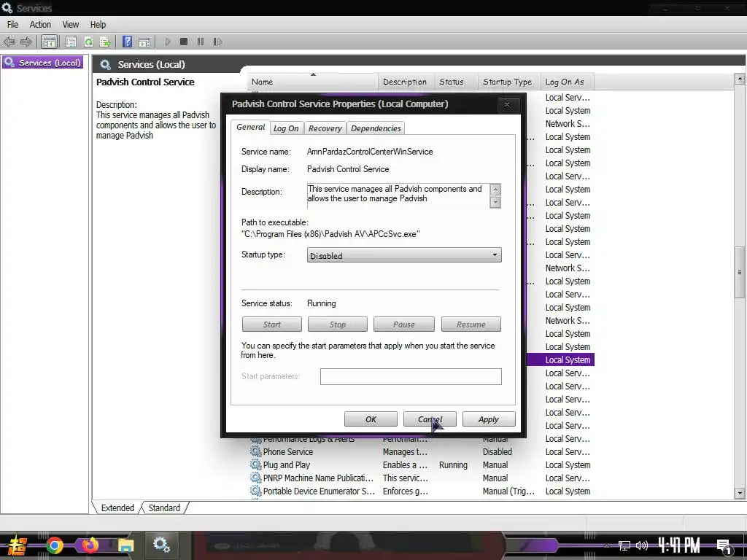The image size is (747, 560).
Task: Sort by the Startup Type column header
Action: tap(509, 82)
